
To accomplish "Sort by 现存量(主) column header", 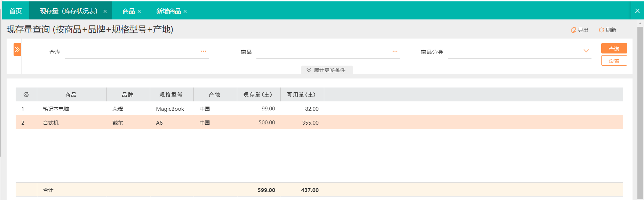I will [258, 94].
